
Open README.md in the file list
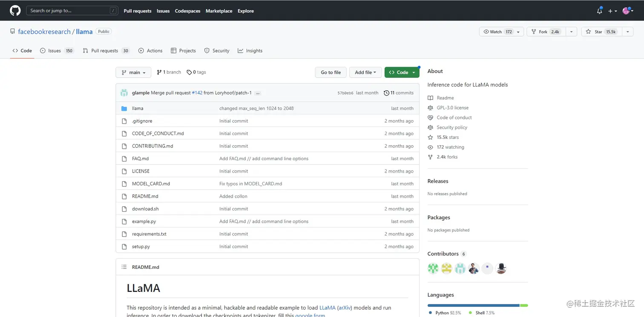click(x=145, y=196)
